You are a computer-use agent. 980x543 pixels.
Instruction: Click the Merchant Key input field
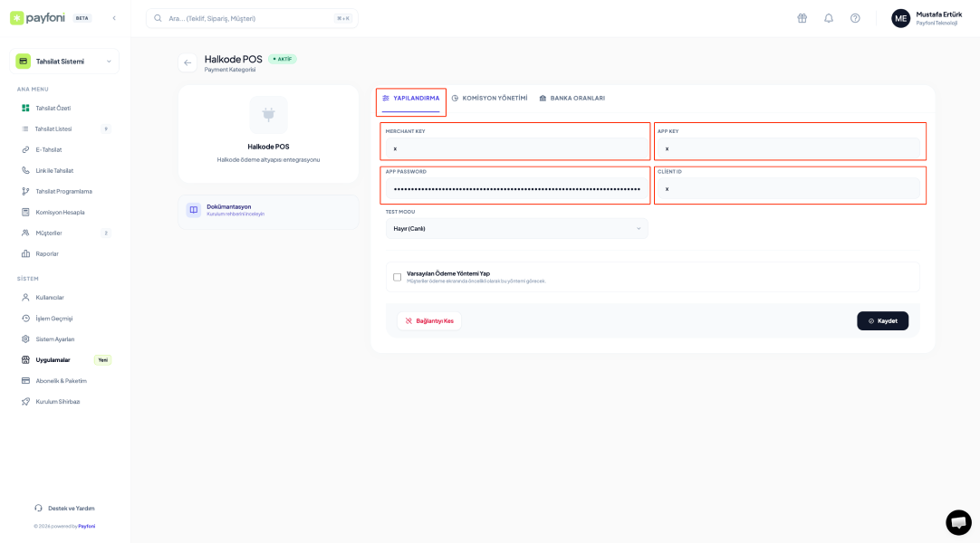(515, 148)
